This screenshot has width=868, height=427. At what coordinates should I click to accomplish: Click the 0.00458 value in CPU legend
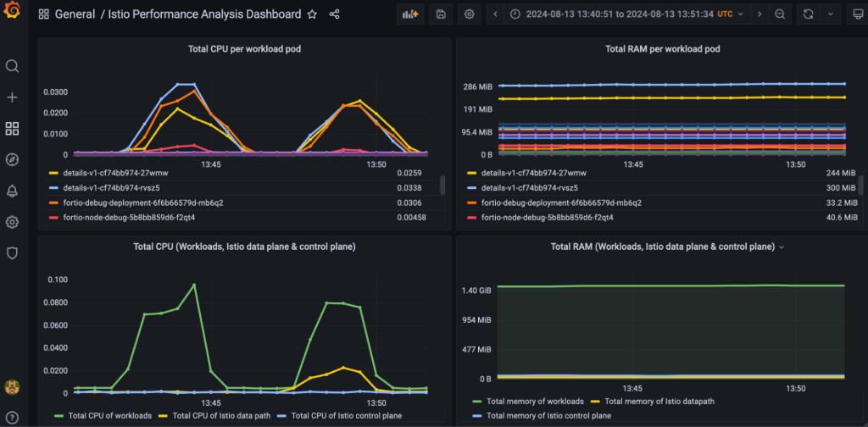tap(412, 218)
